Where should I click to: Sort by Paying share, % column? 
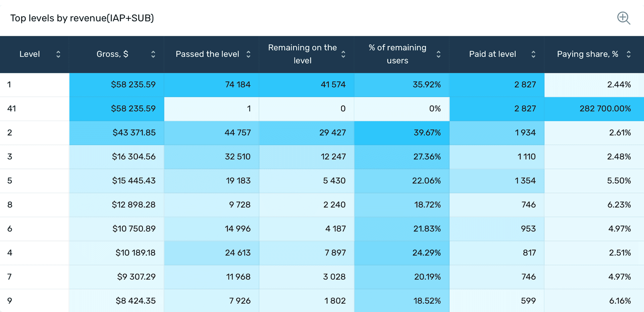[x=629, y=54]
